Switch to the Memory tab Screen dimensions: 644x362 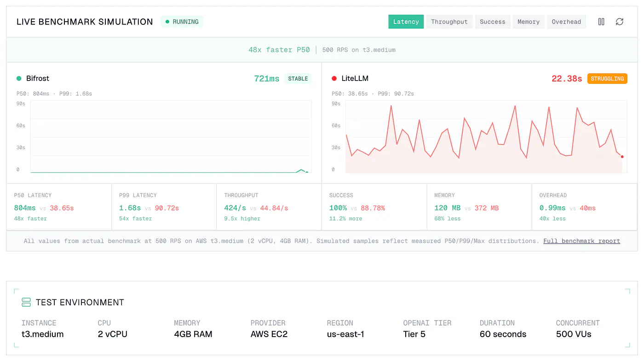point(529,22)
